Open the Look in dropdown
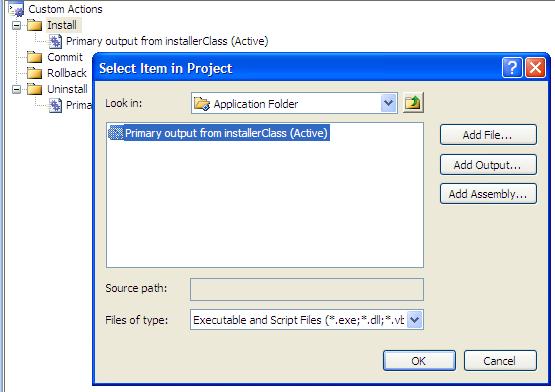 pos(389,103)
